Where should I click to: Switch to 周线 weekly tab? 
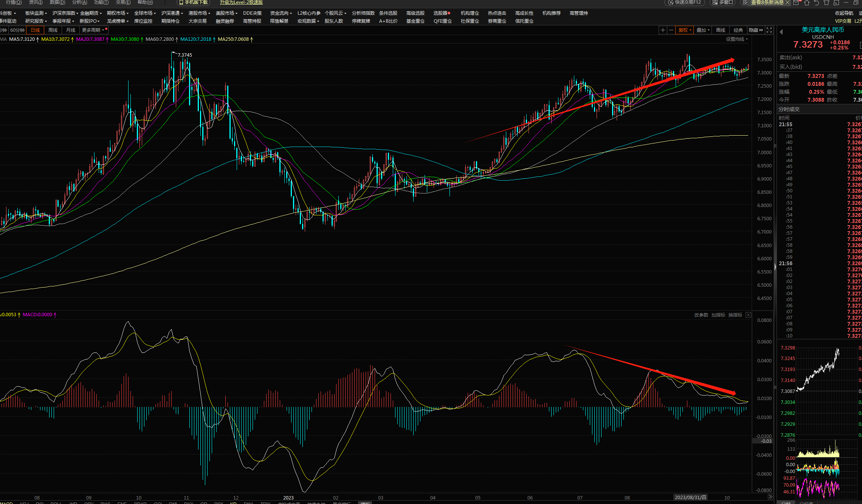(x=53, y=30)
